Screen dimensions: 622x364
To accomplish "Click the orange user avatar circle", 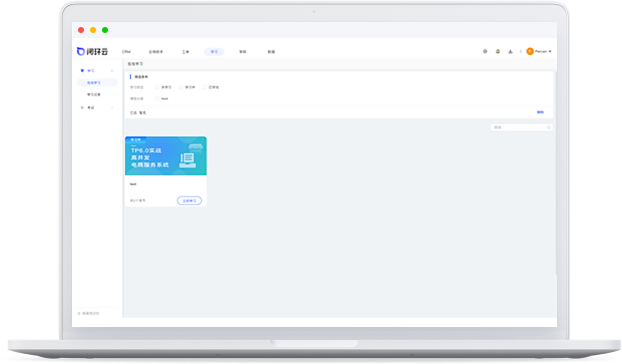I will [530, 52].
